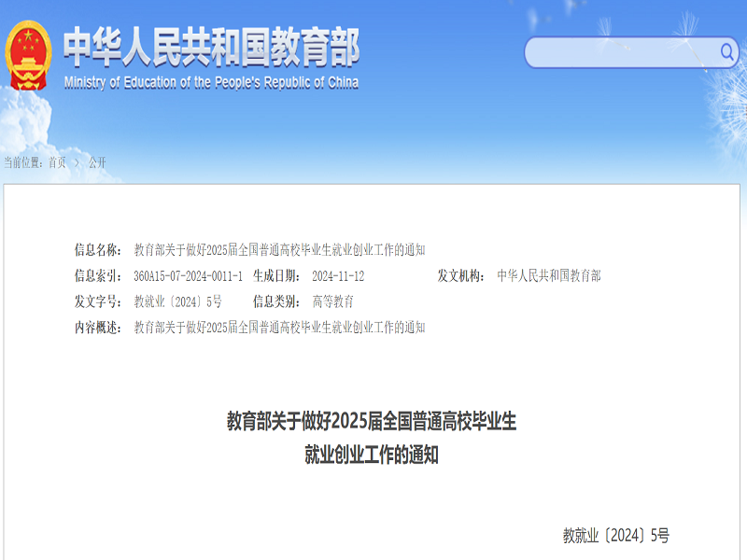Click the 中华人民共和国教育部 site title
This screenshot has width=747, height=560.
[x=212, y=47]
